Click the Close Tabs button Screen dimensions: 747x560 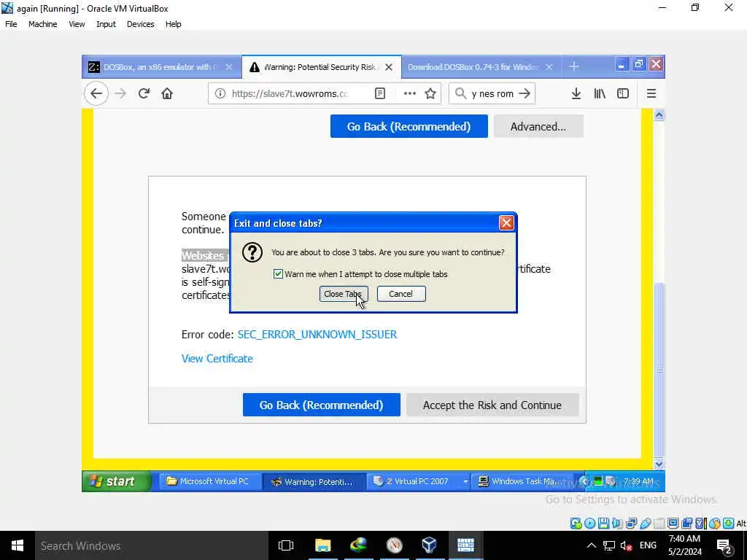[344, 294]
